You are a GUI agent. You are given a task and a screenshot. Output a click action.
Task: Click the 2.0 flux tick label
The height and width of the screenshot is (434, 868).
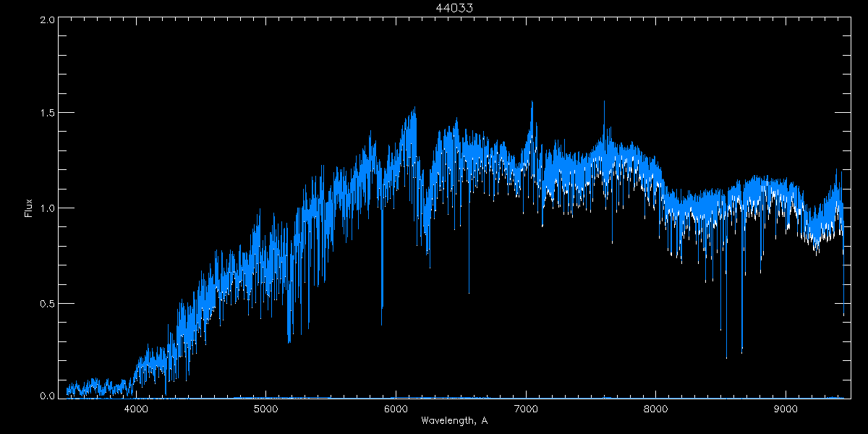[47, 20]
